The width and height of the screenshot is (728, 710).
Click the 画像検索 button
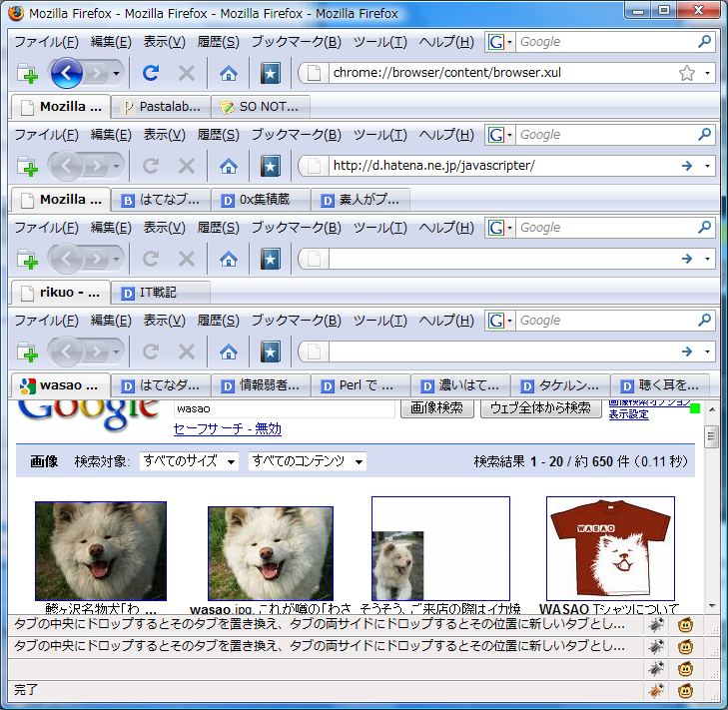point(436,407)
